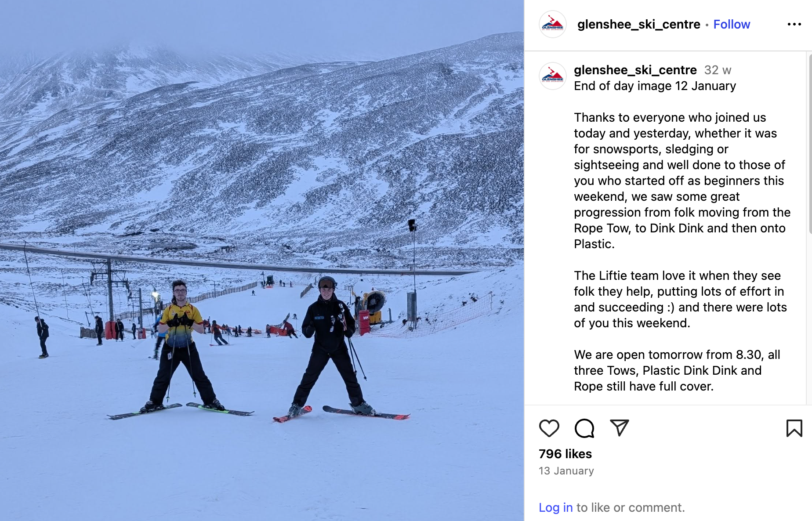
Task: Open glenshee_ski_centre profile from header username
Action: (638, 24)
